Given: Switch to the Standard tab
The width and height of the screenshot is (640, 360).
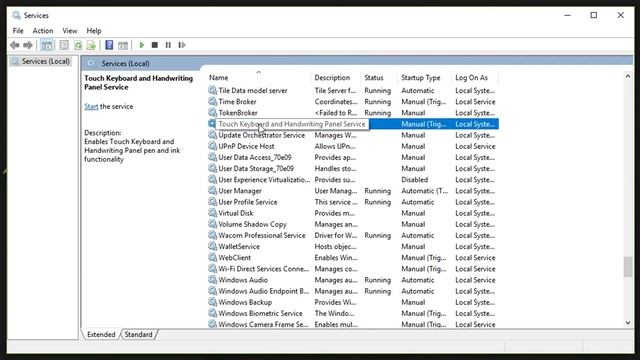Looking at the screenshot, I should 138,334.
